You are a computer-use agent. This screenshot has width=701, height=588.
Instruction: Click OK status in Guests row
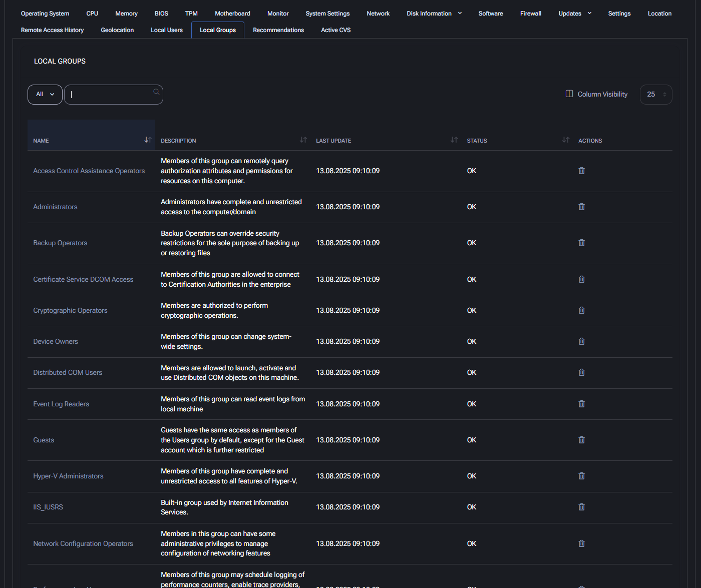[x=472, y=440]
